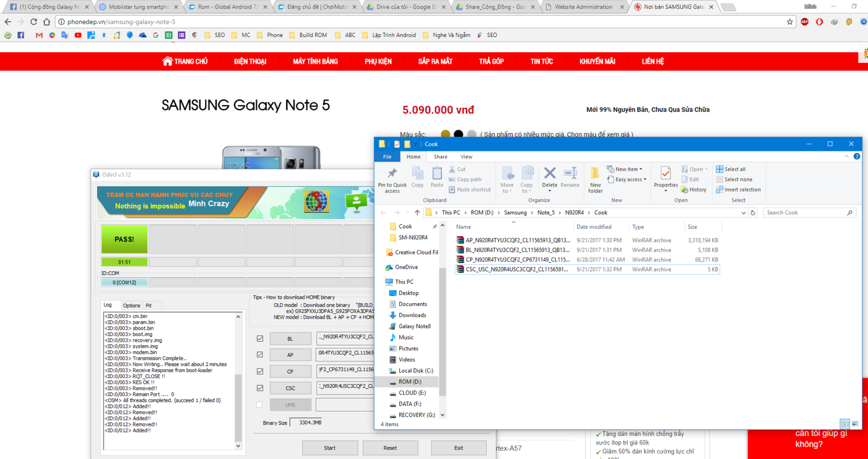Bookmark this page with star icon
Screen dimensions: 868x459
click(790, 22)
